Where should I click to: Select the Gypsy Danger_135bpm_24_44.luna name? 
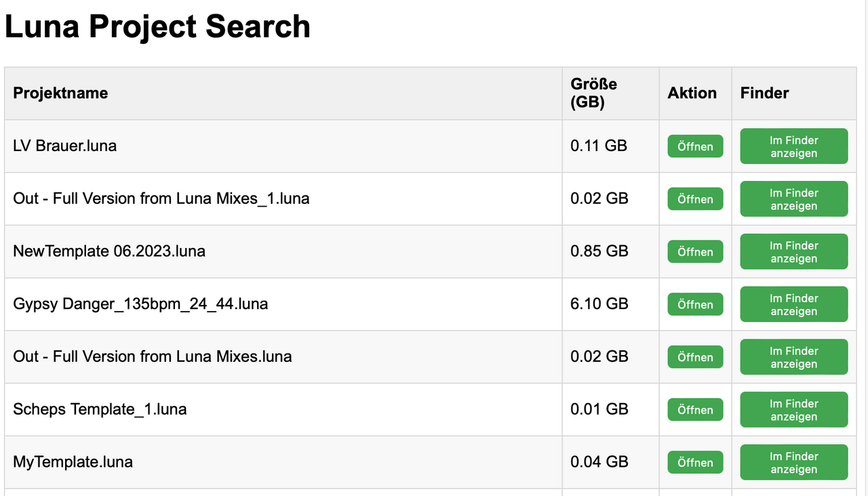click(140, 304)
